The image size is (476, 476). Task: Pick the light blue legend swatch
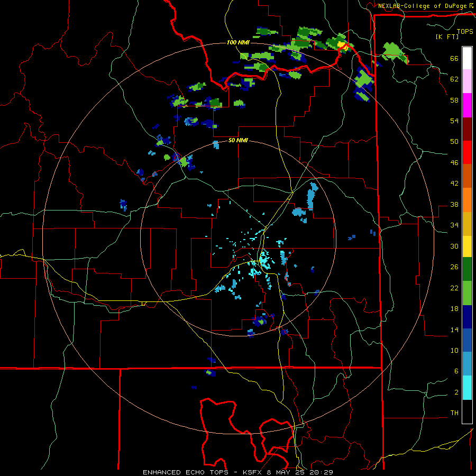pos(467,364)
